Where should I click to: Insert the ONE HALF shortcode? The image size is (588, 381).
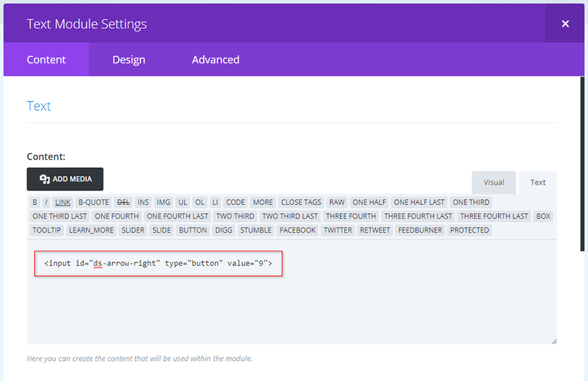point(369,202)
